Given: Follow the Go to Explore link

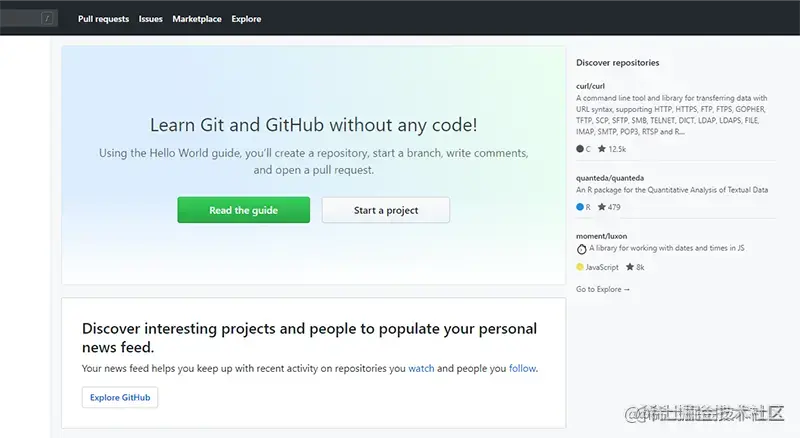Looking at the screenshot, I should [603, 289].
